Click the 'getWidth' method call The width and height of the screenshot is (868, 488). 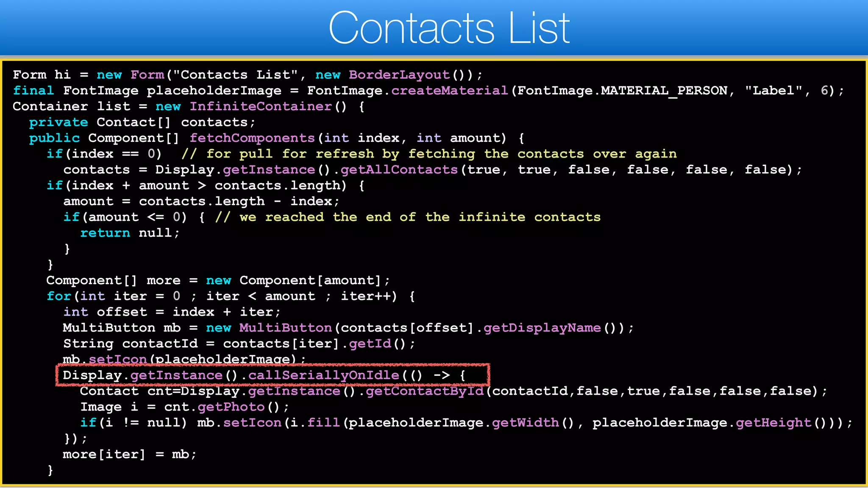(525, 423)
